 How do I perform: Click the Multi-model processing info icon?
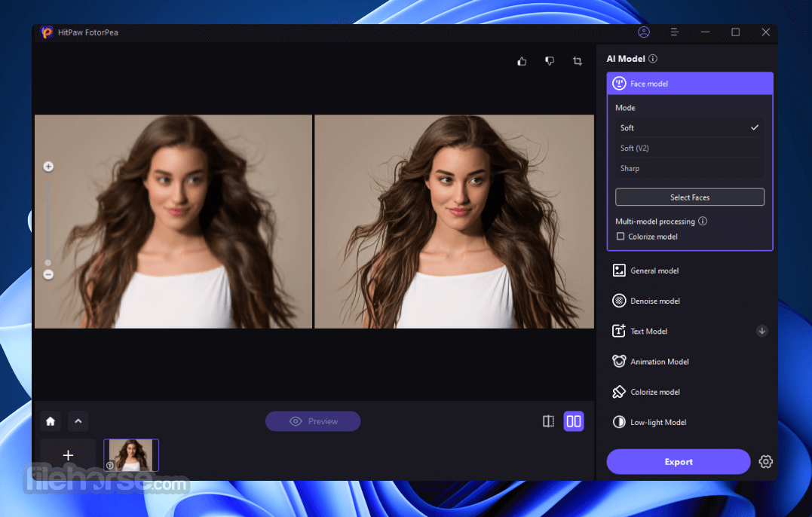[703, 221]
